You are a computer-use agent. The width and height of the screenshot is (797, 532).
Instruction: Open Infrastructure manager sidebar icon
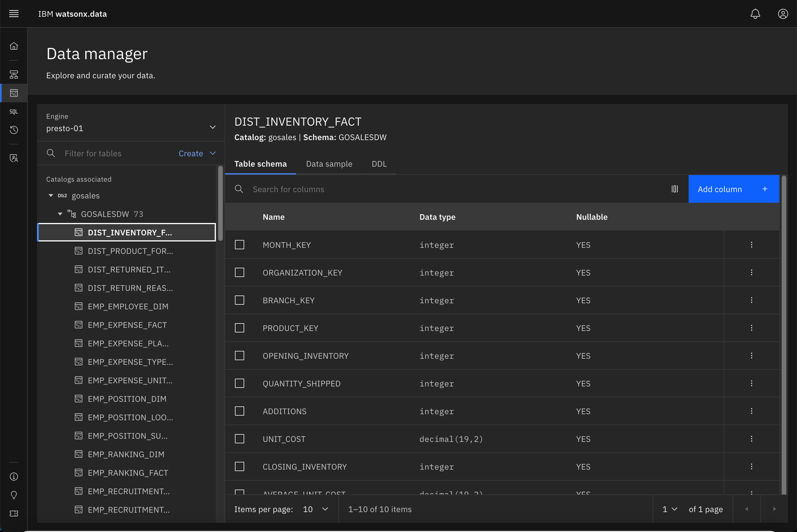click(14, 74)
